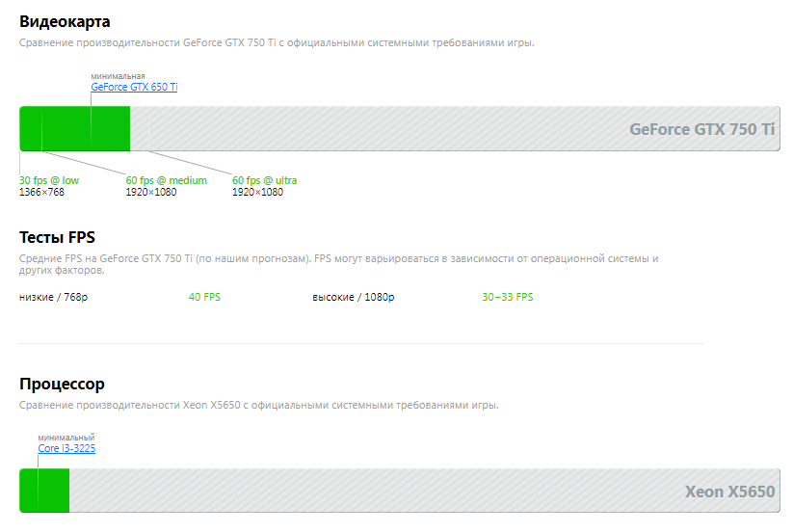Click the '30 fps @ low' marker label
The width and height of the screenshot is (793, 532).
[x=49, y=180]
